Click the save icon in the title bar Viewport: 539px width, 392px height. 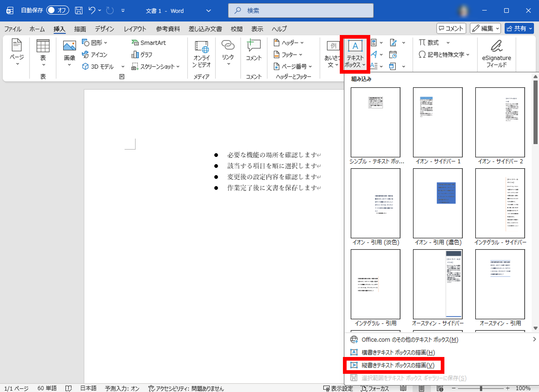79,10
